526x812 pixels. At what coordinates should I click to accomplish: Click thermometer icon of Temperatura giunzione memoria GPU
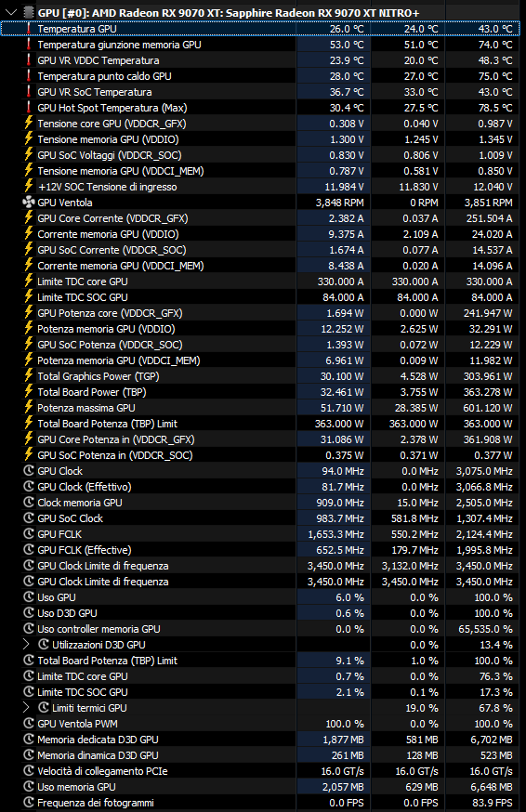pyautogui.click(x=29, y=45)
